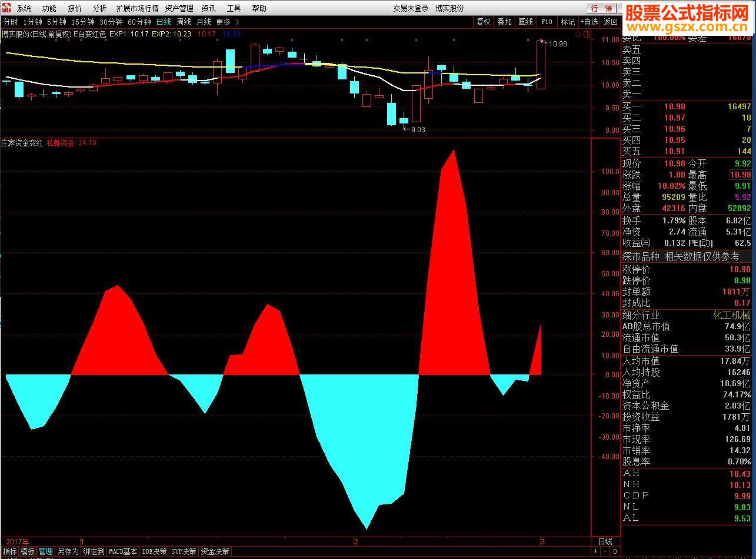Add stock via +自选 button
The height and width of the screenshot is (559, 756).
[x=589, y=22]
